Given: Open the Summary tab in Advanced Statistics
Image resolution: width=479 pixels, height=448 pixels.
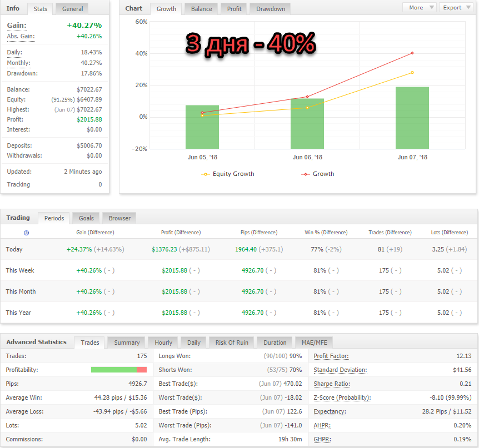Looking at the screenshot, I should (127, 343).
